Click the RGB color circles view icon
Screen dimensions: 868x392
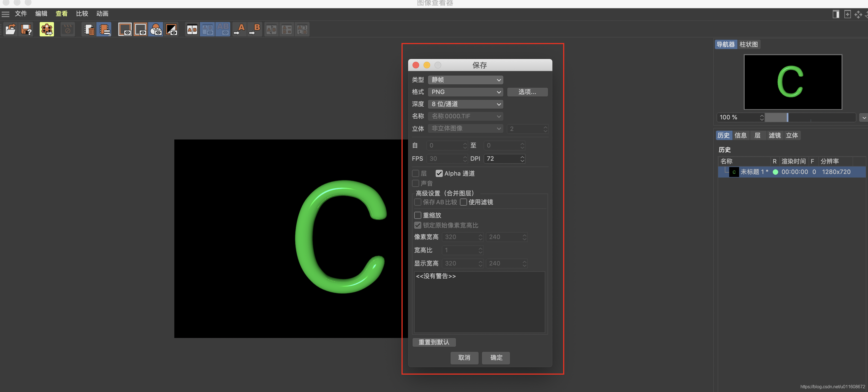[x=156, y=30]
